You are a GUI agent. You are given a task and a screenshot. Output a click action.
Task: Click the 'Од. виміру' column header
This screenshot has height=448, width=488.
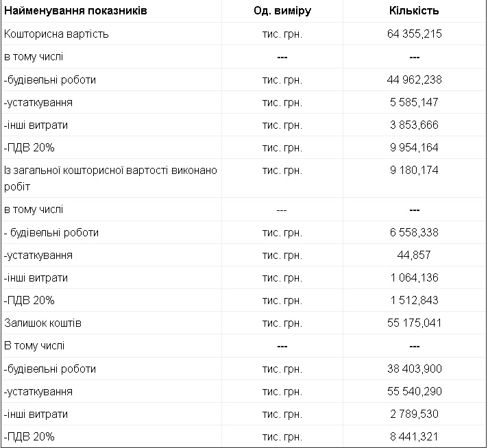pos(282,11)
